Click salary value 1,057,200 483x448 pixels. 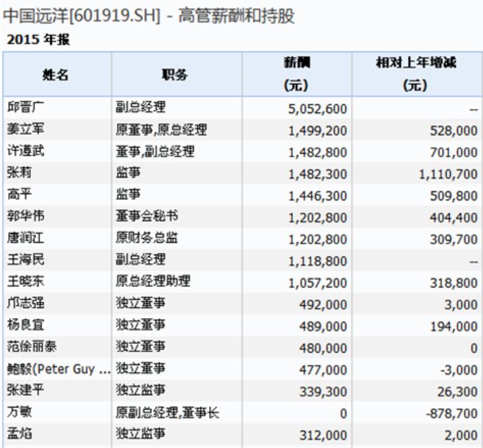point(317,283)
